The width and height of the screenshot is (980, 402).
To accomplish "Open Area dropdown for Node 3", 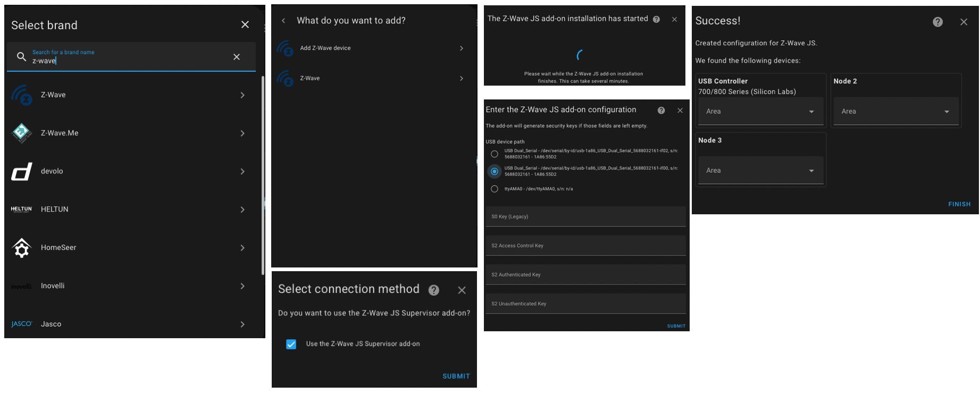I will [760, 170].
